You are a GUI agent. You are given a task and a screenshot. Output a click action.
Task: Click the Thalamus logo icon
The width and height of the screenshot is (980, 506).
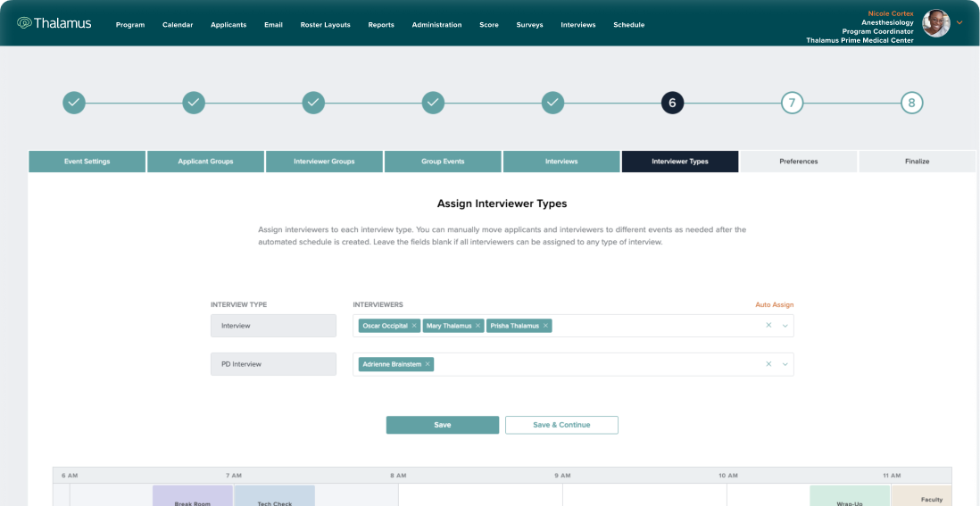24,23
